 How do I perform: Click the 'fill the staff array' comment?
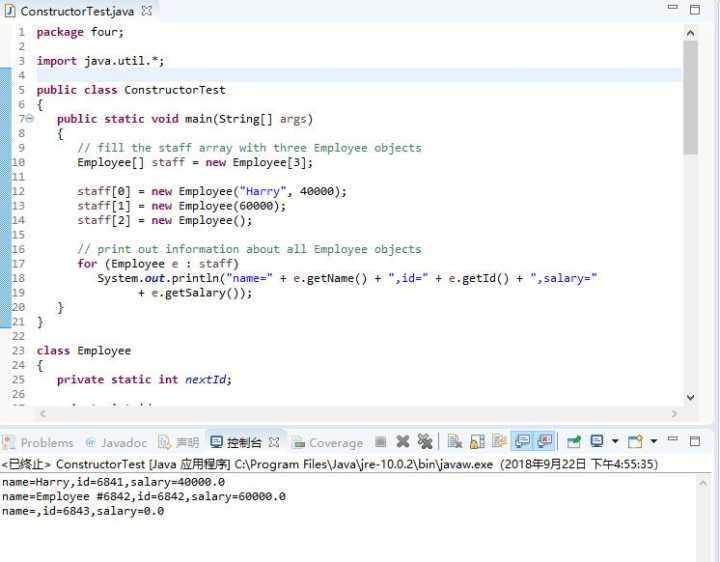click(249, 148)
